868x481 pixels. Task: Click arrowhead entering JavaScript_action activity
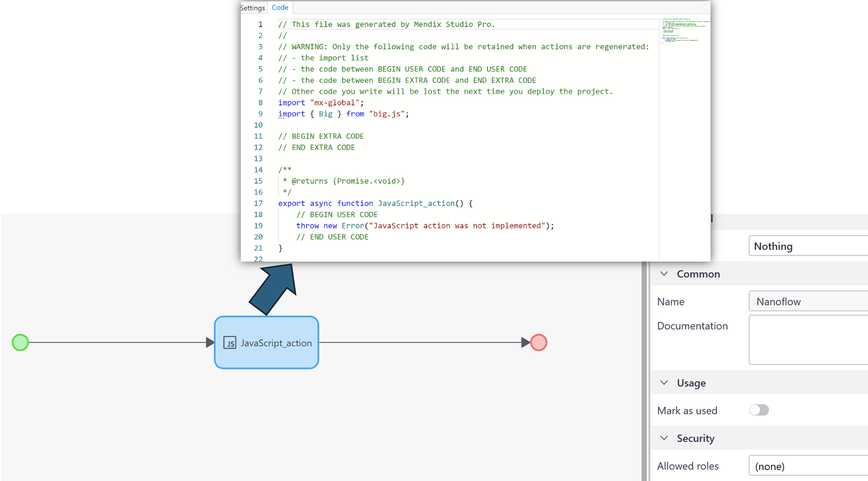tap(210, 342)
